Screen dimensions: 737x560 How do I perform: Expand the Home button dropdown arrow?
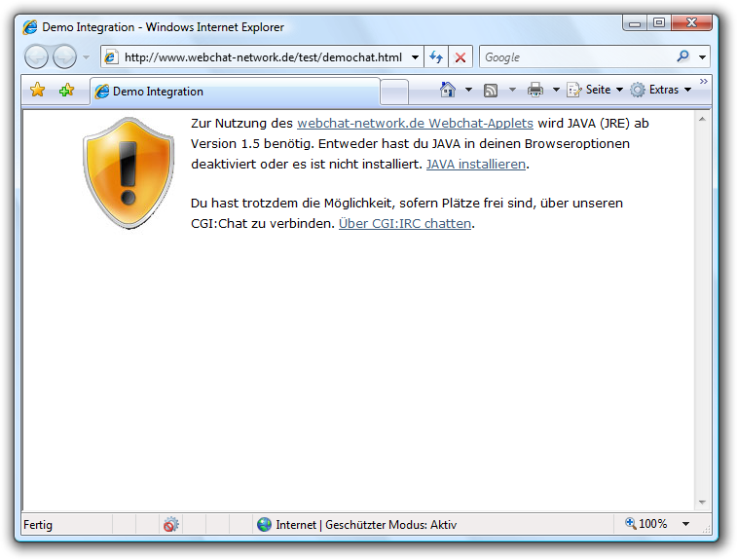(x=468, y=90)
